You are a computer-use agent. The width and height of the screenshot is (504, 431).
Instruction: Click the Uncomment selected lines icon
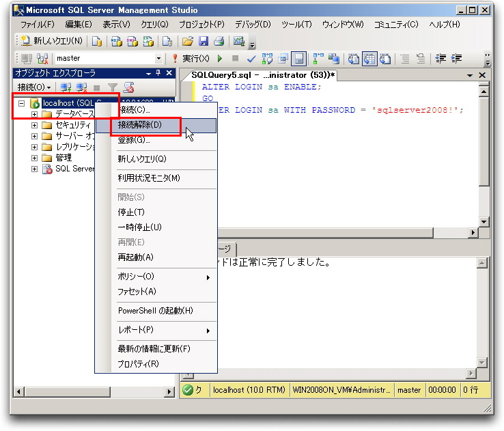pyautogui.click(x=421, y=59)
